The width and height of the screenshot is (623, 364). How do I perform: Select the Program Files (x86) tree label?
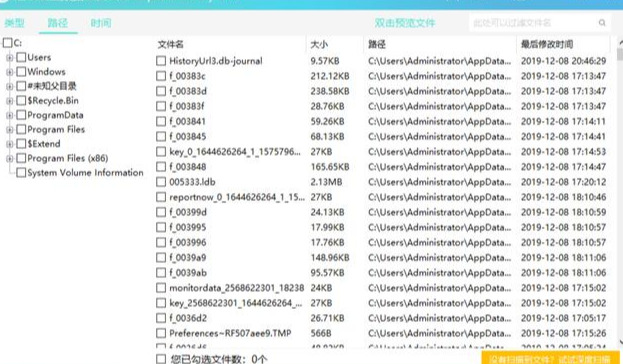pyautogui.click(x=68, y=158)
